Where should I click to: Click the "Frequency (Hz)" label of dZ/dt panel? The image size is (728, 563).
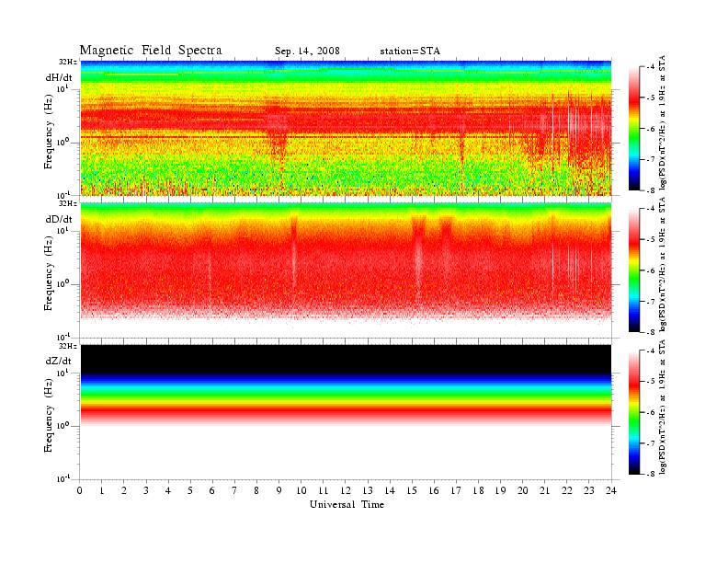pos(49,415)
